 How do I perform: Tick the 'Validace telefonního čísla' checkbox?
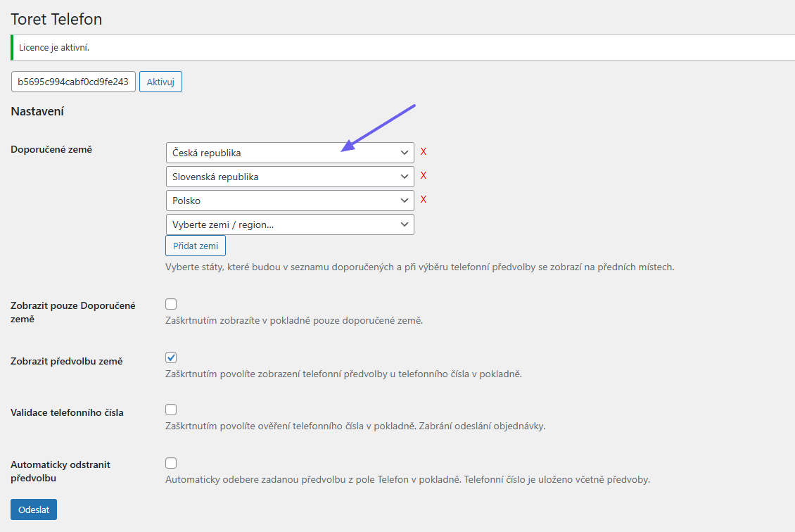click(171, 410)
